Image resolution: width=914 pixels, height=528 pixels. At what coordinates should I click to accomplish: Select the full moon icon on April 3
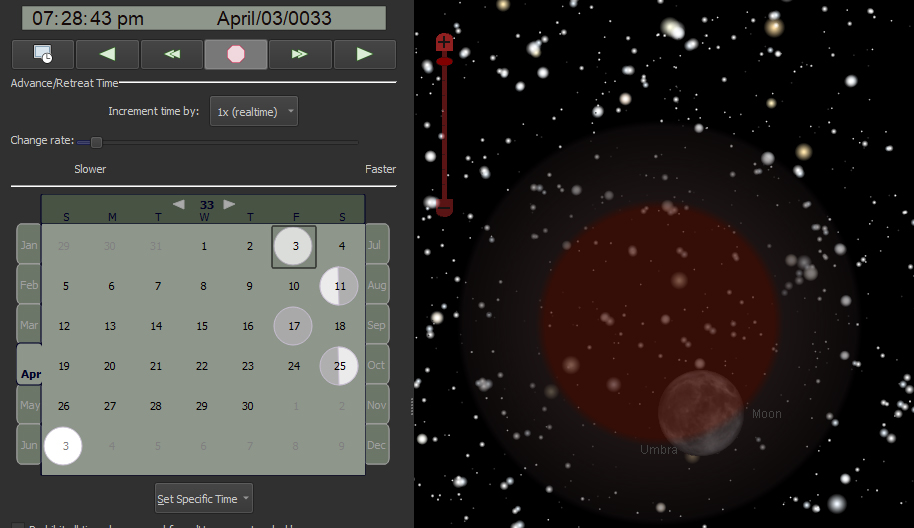[x=294, y=246]
